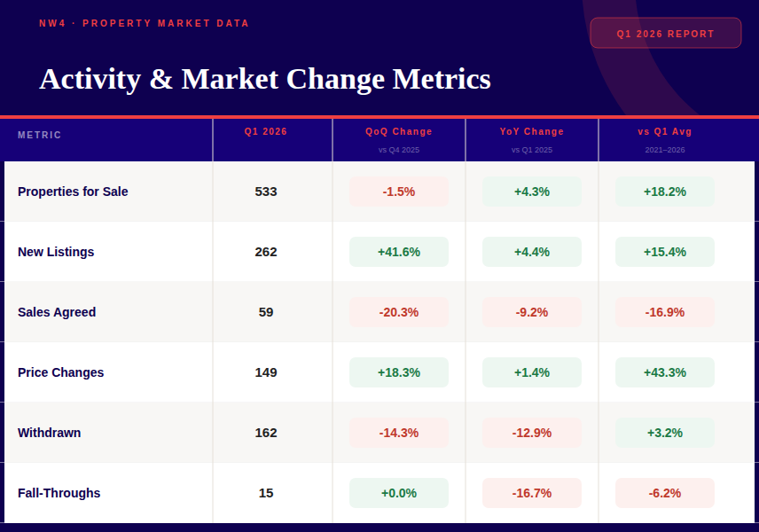This screenshot has height=532, width=759.
Task: Select the +18.2% Properties for Sale badge
Action: pyautogui.click(x=665, y=192)
